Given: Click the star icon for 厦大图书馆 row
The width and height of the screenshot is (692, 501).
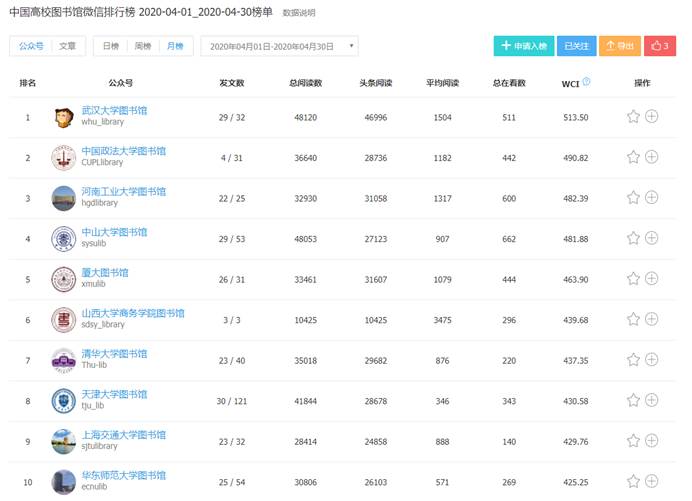Looking at the screenshot, I should (x=633, y=279).
